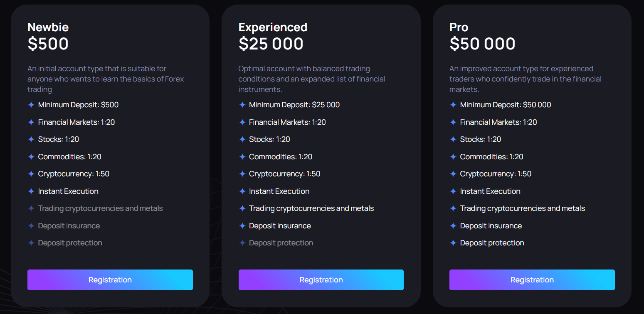The image size is (644, 314).
Task: Select the Newbie plan title
Action: click(x=48, y=27)
